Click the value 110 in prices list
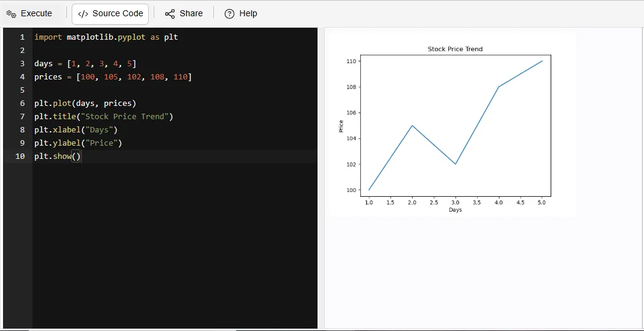This screenshot has width=644, height=331. (x=180, y=76)
